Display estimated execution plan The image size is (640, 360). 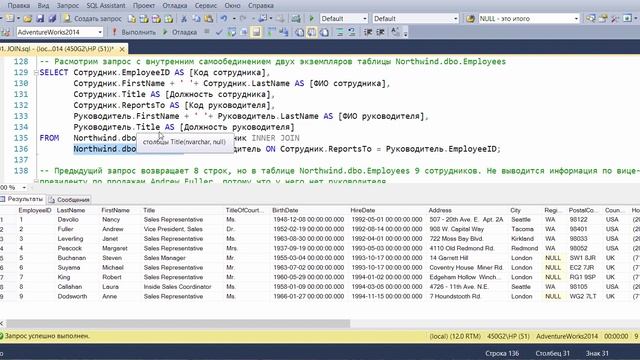click(x=231, y=32)
